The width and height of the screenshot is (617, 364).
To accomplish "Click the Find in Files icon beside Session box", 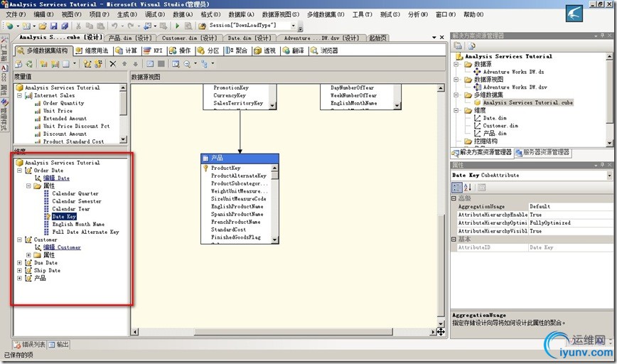I will [x=203, y=26].
